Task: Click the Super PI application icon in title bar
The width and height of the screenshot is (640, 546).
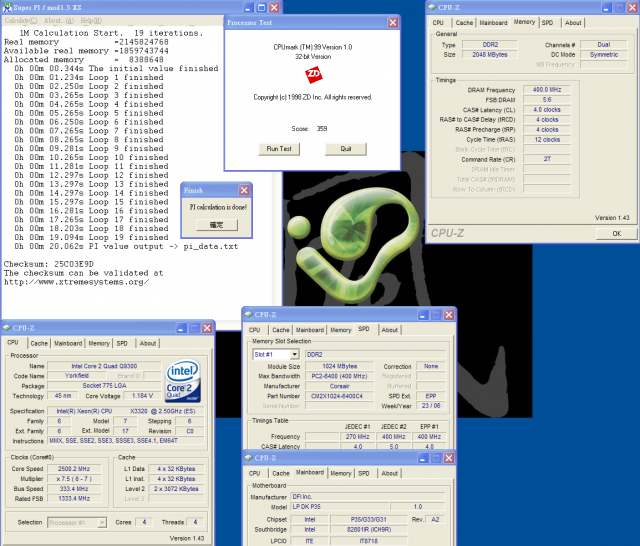Action: 7,7
